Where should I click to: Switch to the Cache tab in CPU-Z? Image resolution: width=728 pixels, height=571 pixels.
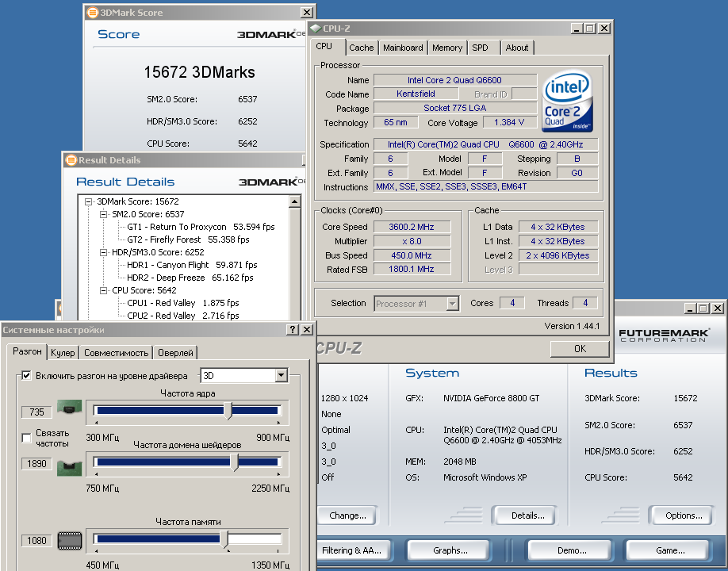(361, 48)
